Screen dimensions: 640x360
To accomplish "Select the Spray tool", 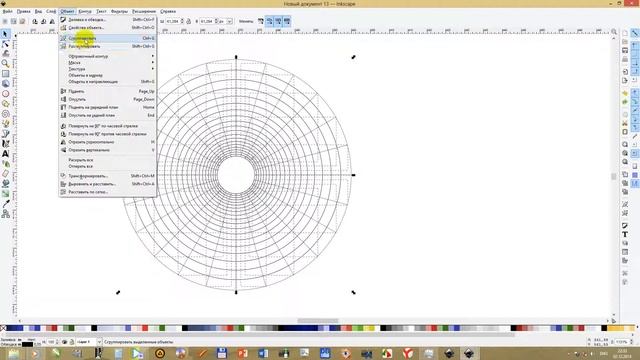I will [5, 164].
